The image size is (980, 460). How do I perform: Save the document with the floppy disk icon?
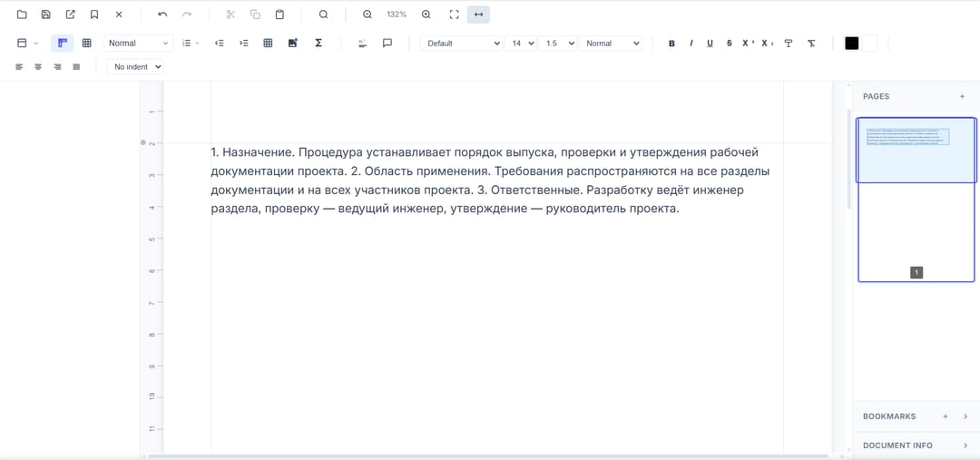pyautogui.click(x=45, y=15)
